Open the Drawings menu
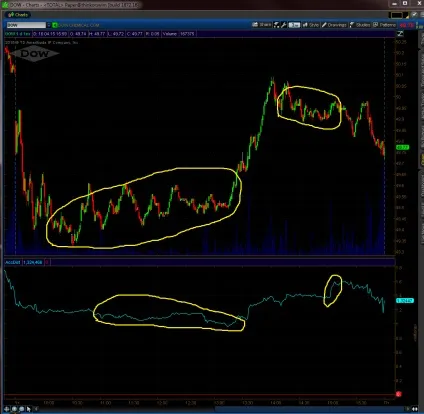424x414 pixels. pos(334,25)
